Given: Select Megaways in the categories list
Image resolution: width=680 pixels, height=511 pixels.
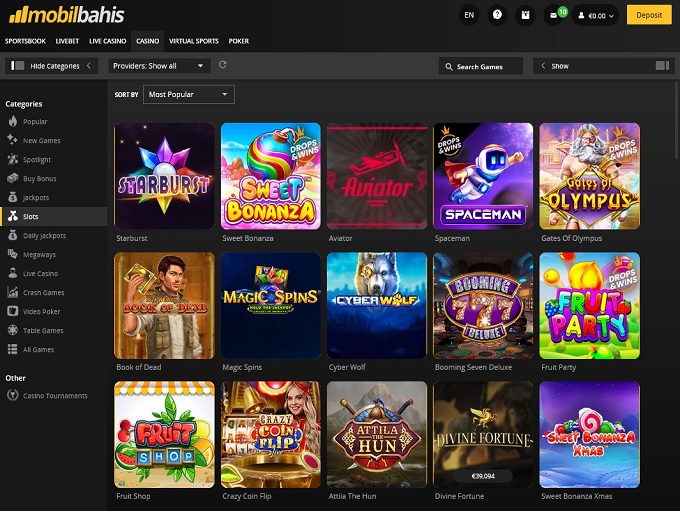Looking at the screenshot, I should click(x=41, y=254).
